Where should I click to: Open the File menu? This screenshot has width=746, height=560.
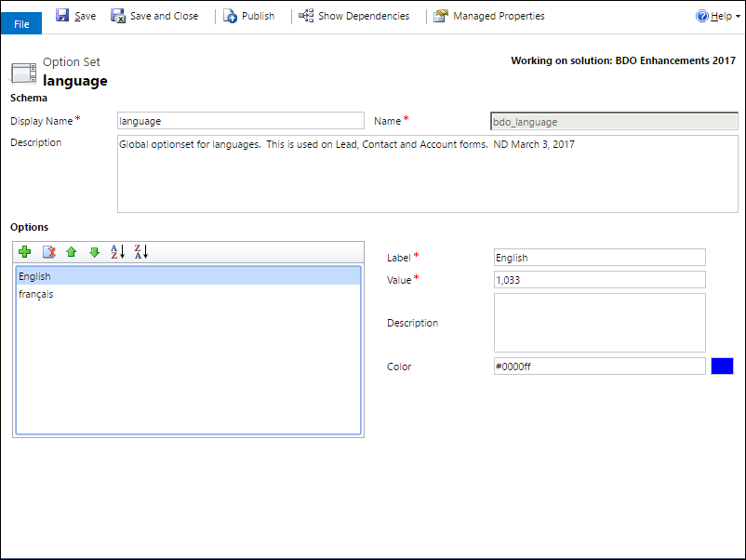tap(20, 22)
